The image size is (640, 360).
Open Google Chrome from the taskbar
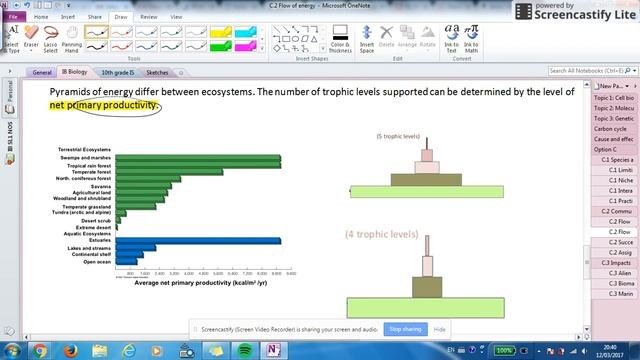pos(40,351)
